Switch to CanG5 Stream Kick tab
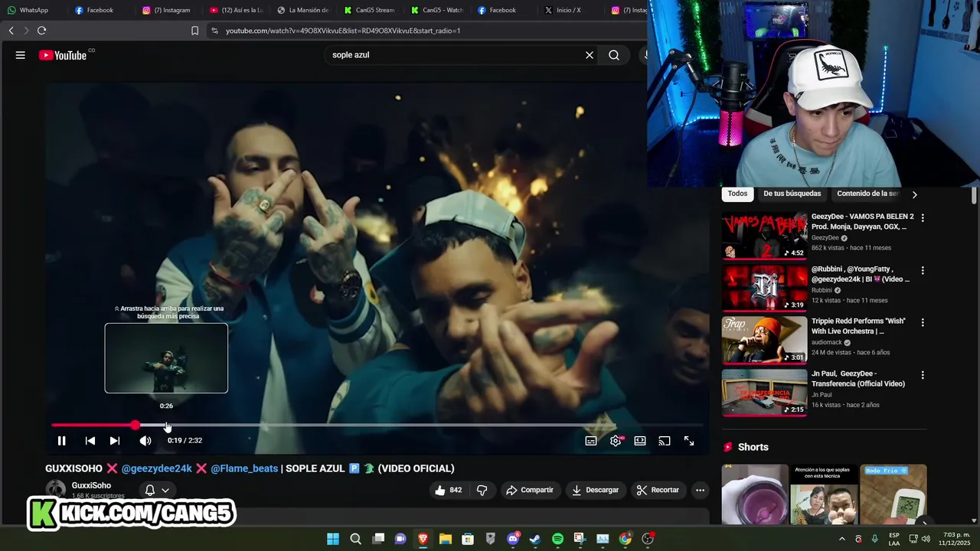The height and width of the screenshot is (551, 980). [370, 10]
